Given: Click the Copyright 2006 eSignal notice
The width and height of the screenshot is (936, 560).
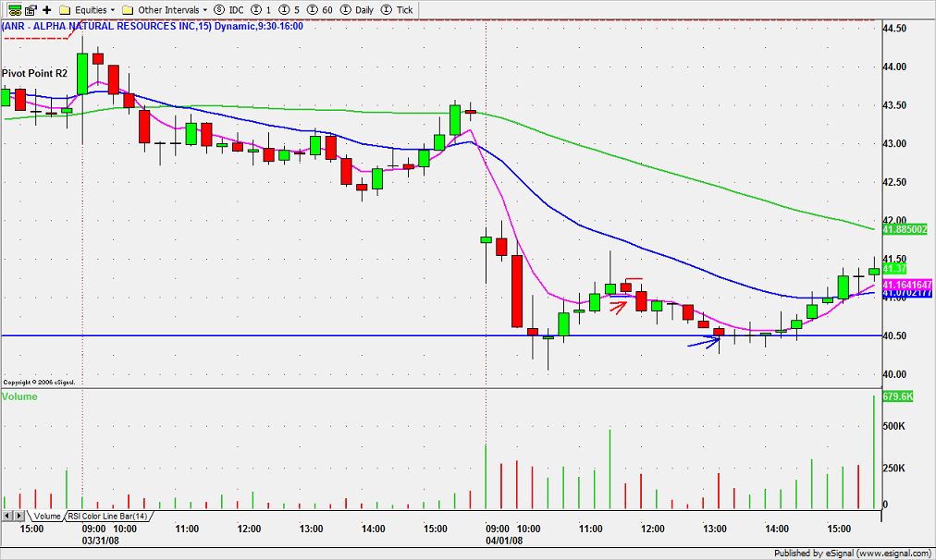Looking at the screenshot, I should point(40,382).
